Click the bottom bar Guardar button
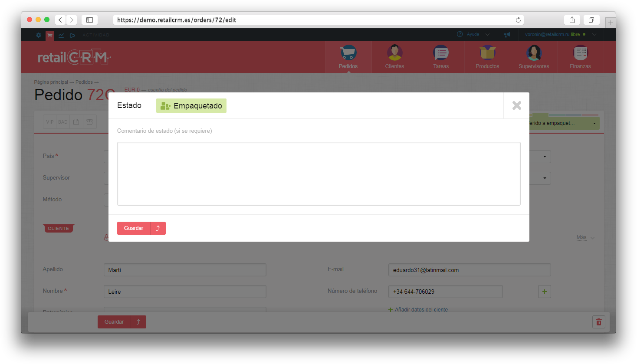Image resolution: width=637 pixels, height=364 pixels. [114, 322]
